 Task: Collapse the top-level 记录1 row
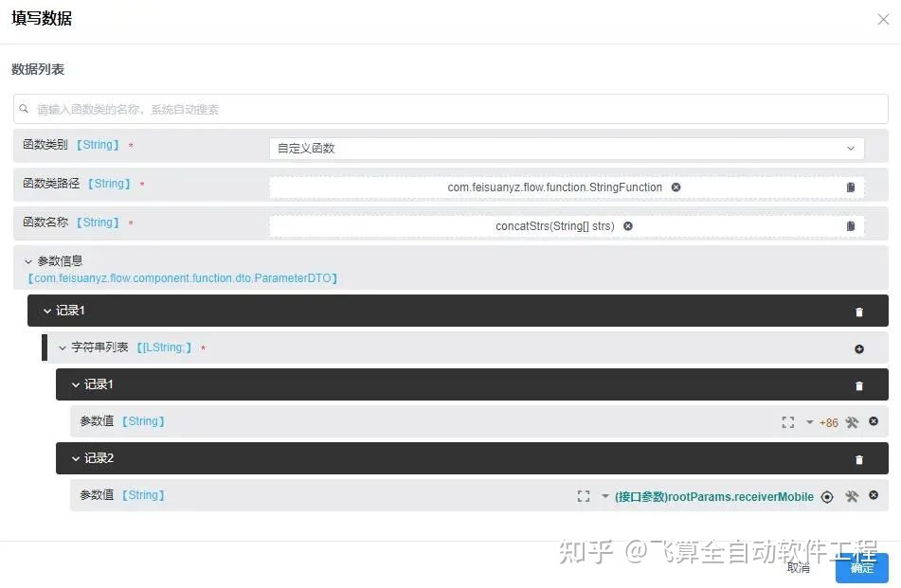coord(47,311)
